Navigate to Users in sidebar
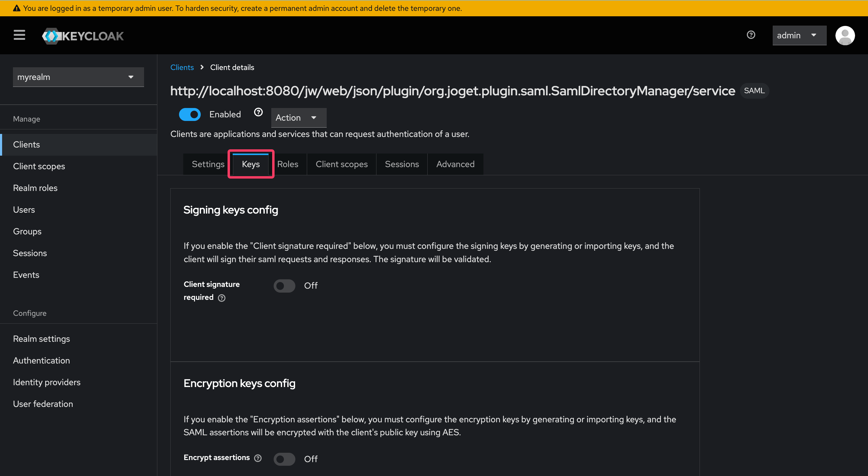Screen dimensions: 868x476 78,210
